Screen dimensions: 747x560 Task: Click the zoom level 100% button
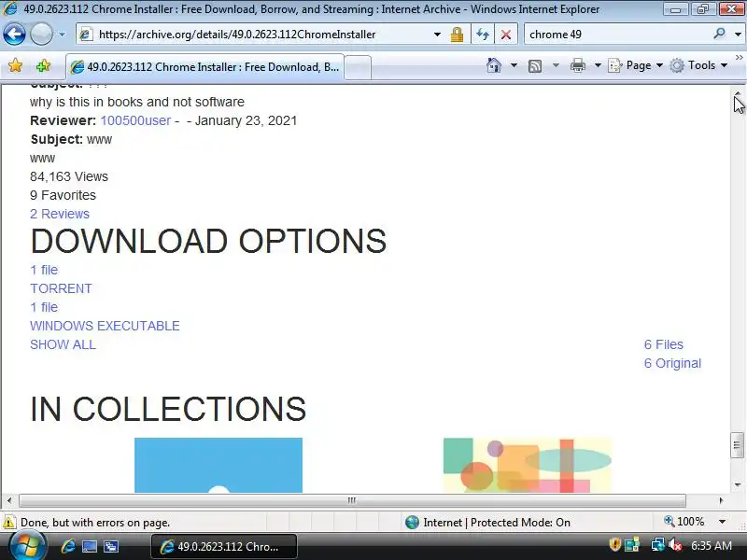(x=684, y=522)
